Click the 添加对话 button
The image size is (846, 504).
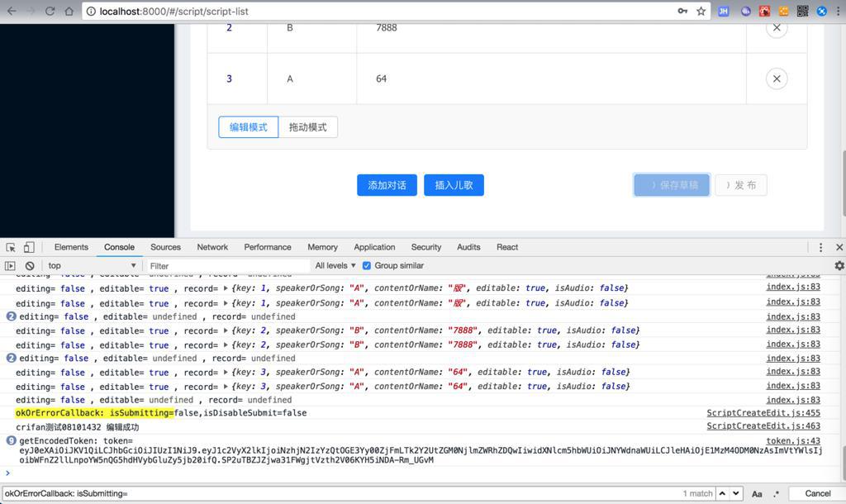tap(387, 185)
